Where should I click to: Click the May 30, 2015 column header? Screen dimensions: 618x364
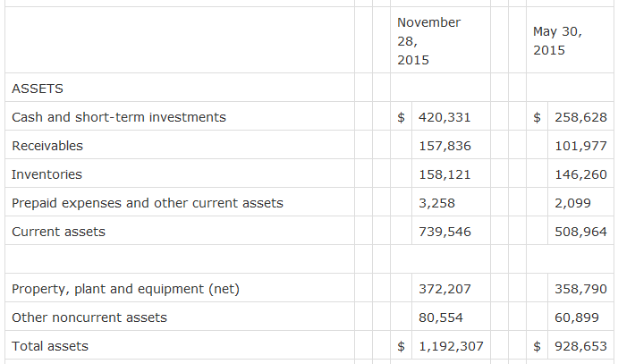[x=557, y=40]
